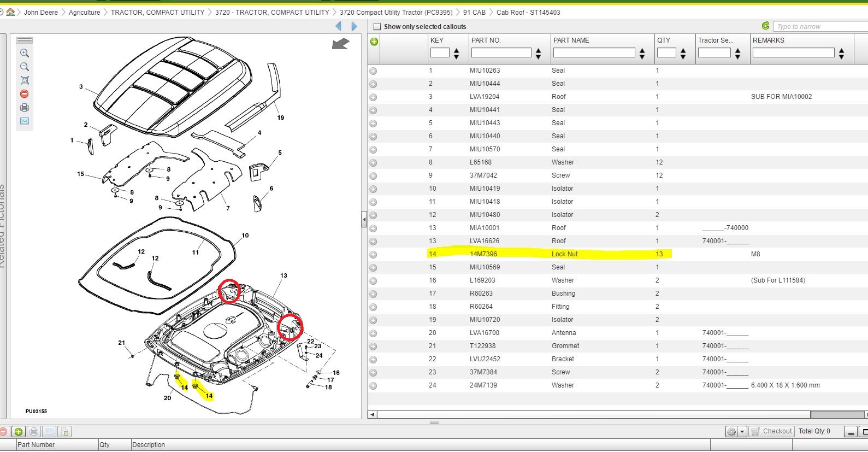Click the Checkout button
Screen dimensions: 868x452
771,431
